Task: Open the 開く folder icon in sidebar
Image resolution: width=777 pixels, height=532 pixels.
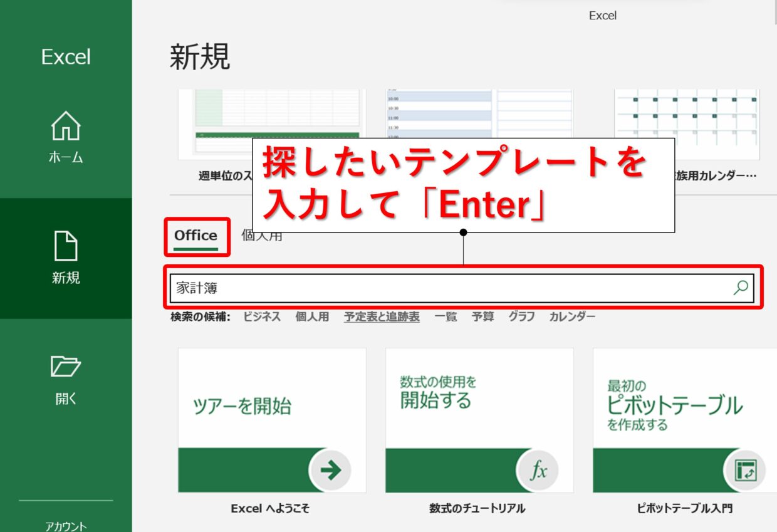Action: pos(66,366)
